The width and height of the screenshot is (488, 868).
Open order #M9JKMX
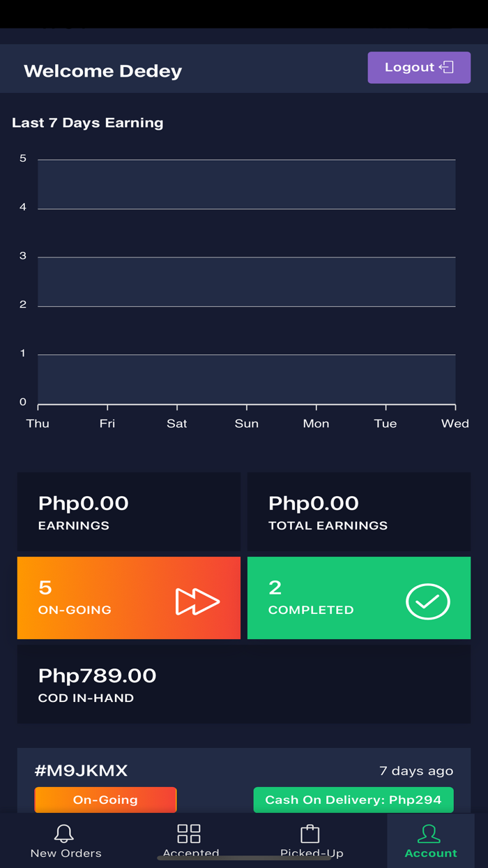(x=82, y=771)
